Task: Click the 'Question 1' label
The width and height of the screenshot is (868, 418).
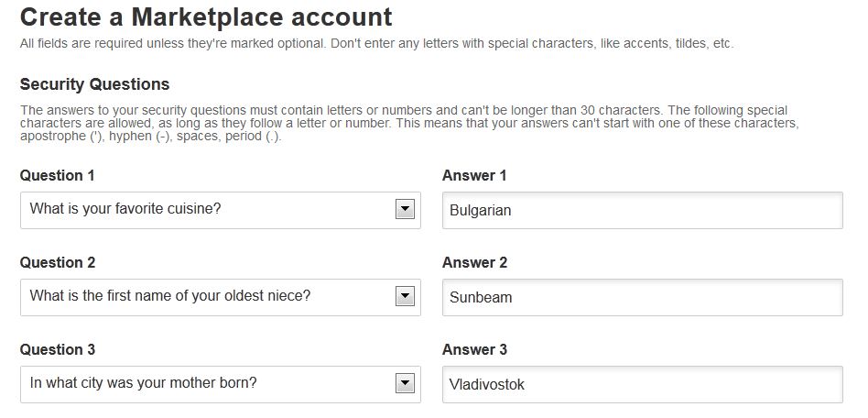Action: pos(58,175)
